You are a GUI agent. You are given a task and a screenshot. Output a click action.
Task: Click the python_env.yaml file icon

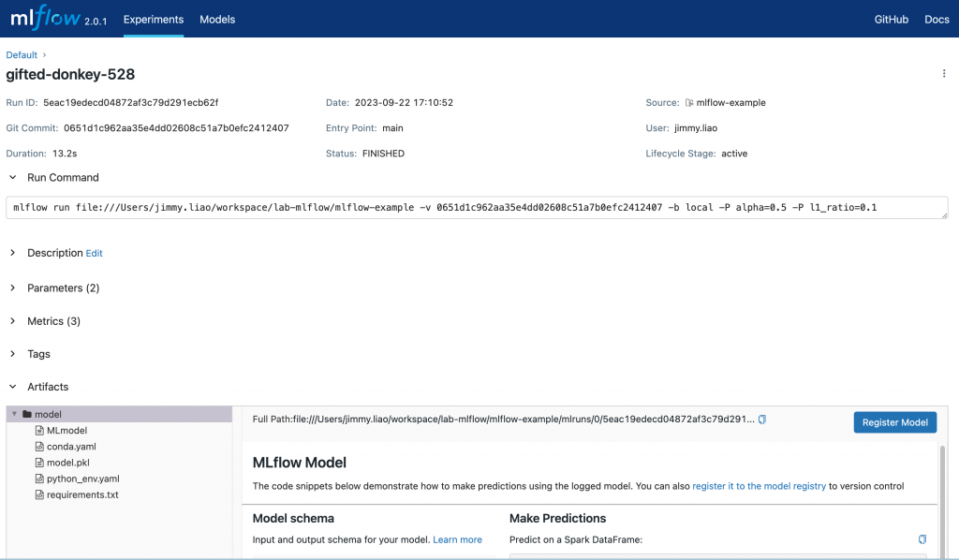(39, 479)
